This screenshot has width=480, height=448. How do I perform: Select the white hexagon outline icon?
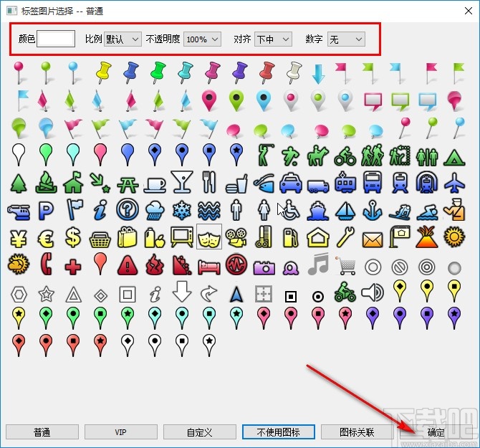coord(19,295)
